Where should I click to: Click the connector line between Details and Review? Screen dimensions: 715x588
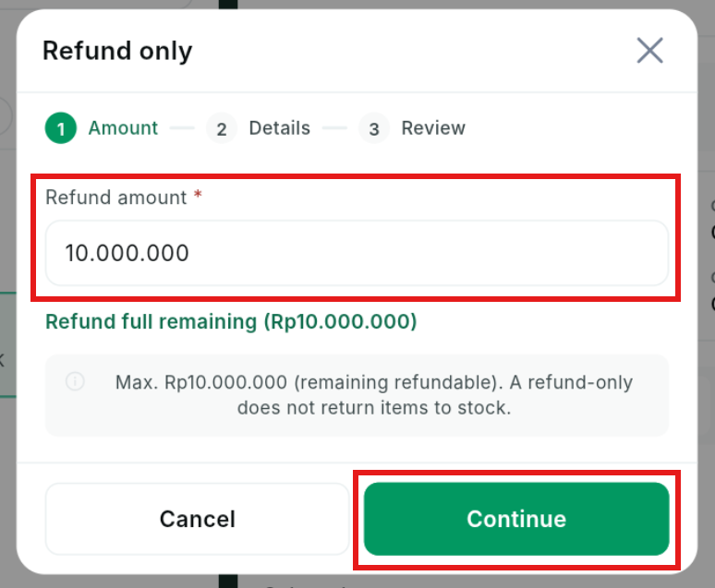point(334,128)
